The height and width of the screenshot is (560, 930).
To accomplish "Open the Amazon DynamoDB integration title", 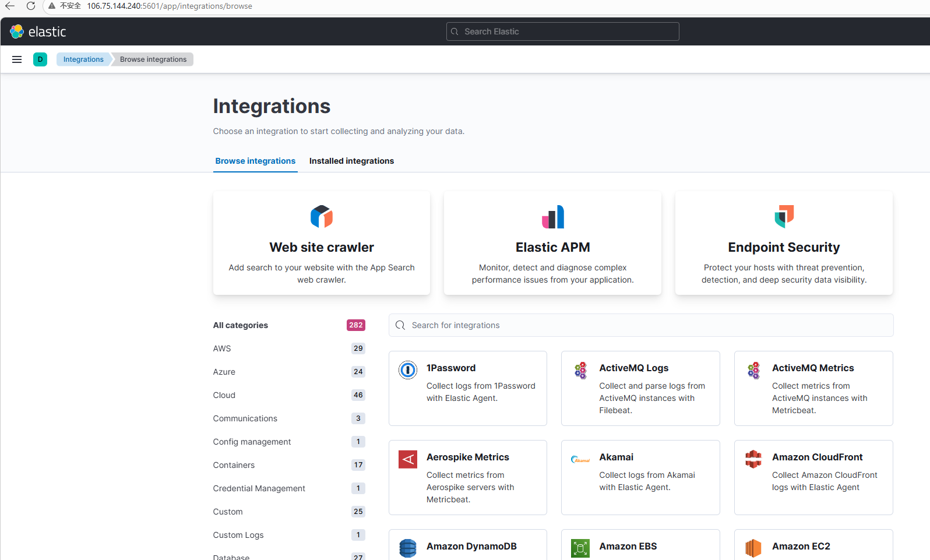I will pos(471,546).
